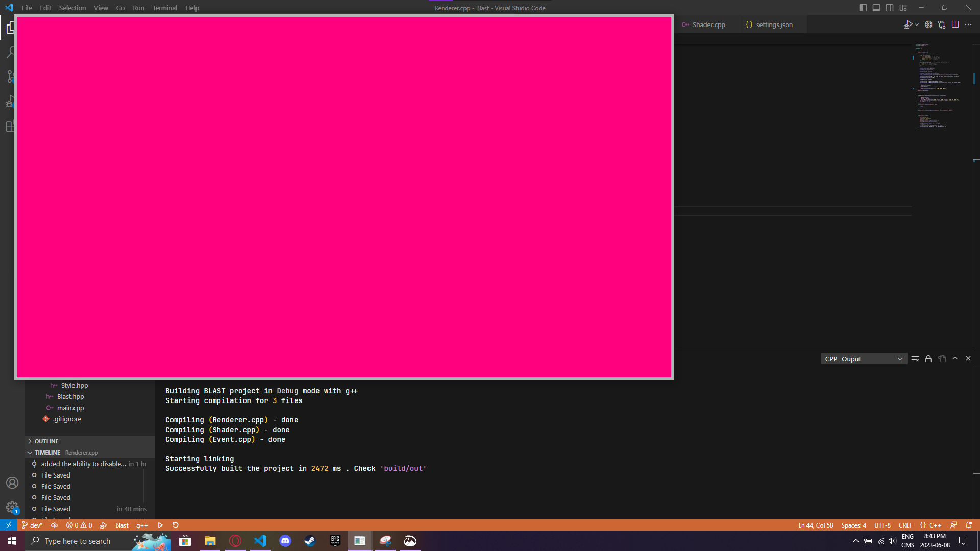Image resolution: width=980 pixels, height=551 pixels.
Task: Close the output panel
Action: [x=968, y=359]
